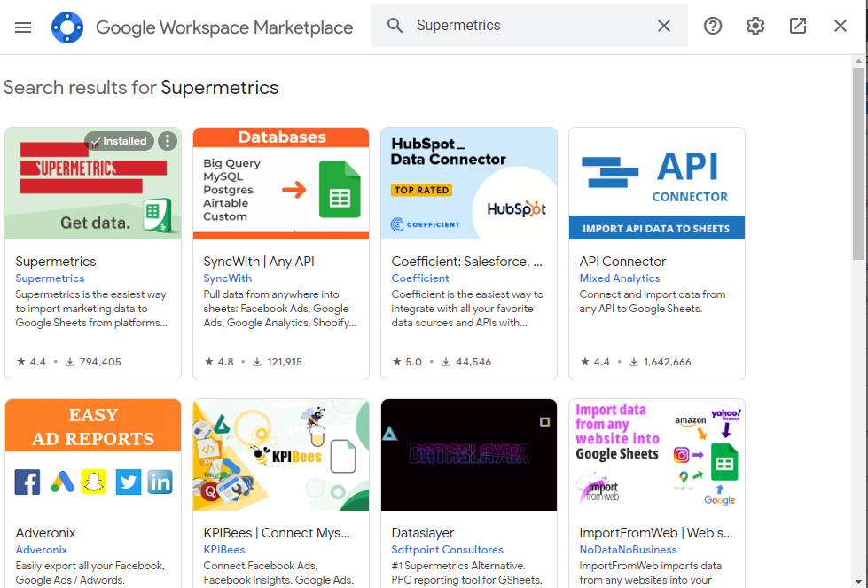Viewport: 868px width, 588px height.
Task: Open the Help question mark icon
Action: pyautogui.click(x=713, y=26)
